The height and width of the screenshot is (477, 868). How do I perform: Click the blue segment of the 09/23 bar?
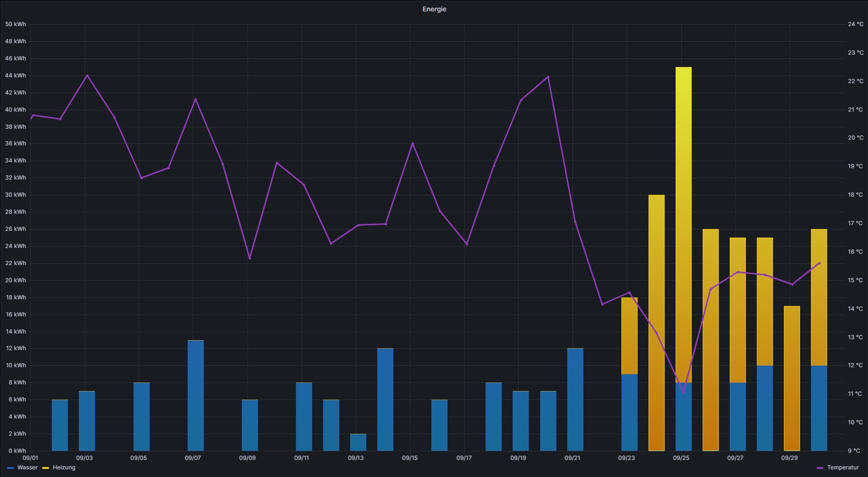click(629, 412)
